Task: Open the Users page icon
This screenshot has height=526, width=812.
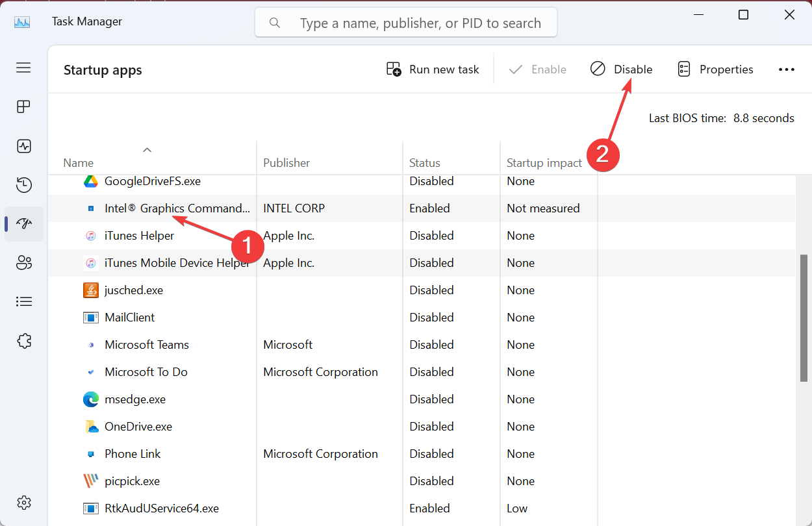Action: click(x=24, y=263)
